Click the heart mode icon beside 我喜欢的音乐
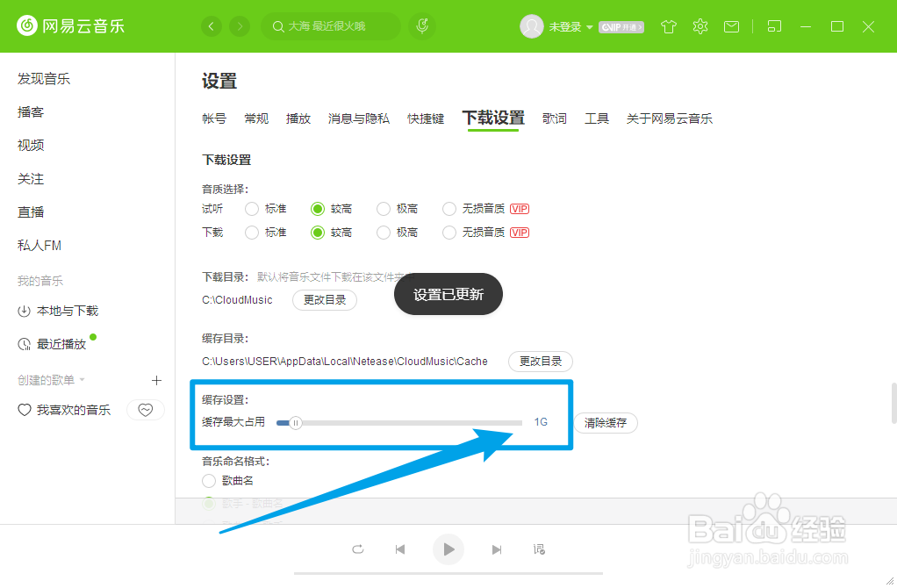 click(146, 410)
